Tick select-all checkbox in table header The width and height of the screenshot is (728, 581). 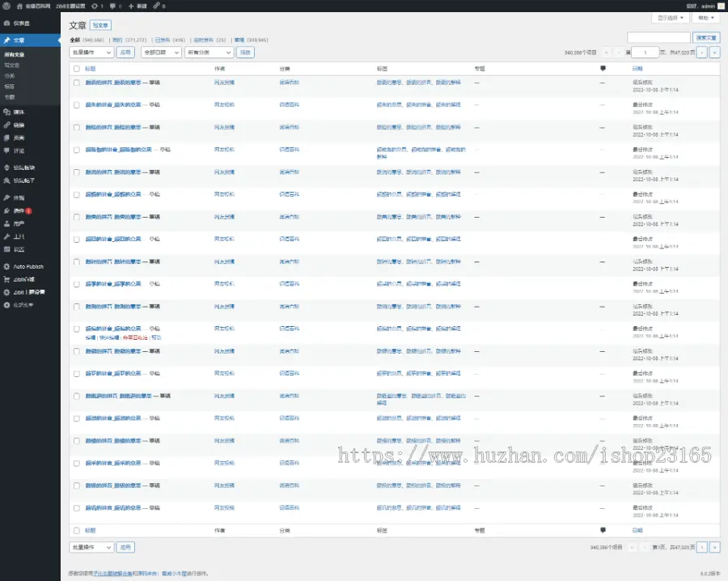(x=77, y=69)
